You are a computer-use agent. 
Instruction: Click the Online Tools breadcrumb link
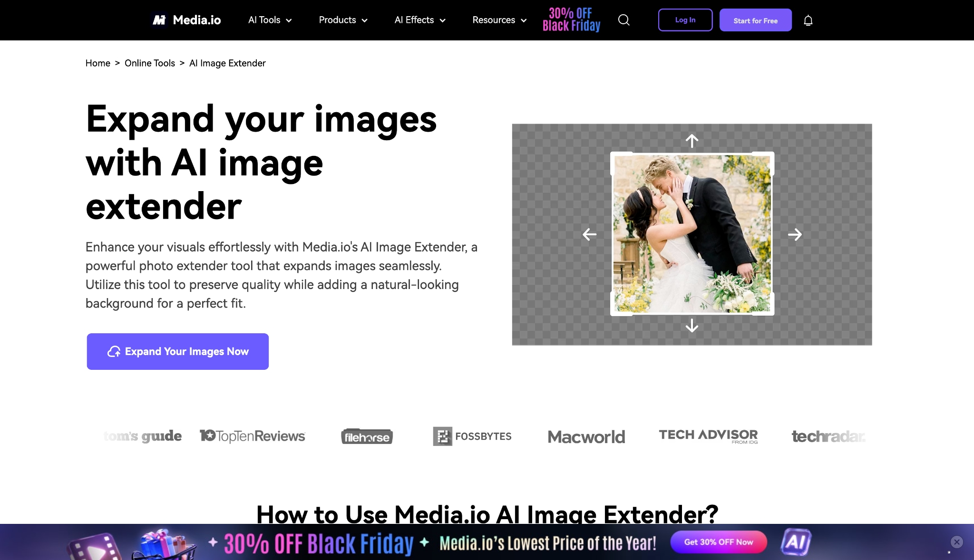click(x=149, y=63)
